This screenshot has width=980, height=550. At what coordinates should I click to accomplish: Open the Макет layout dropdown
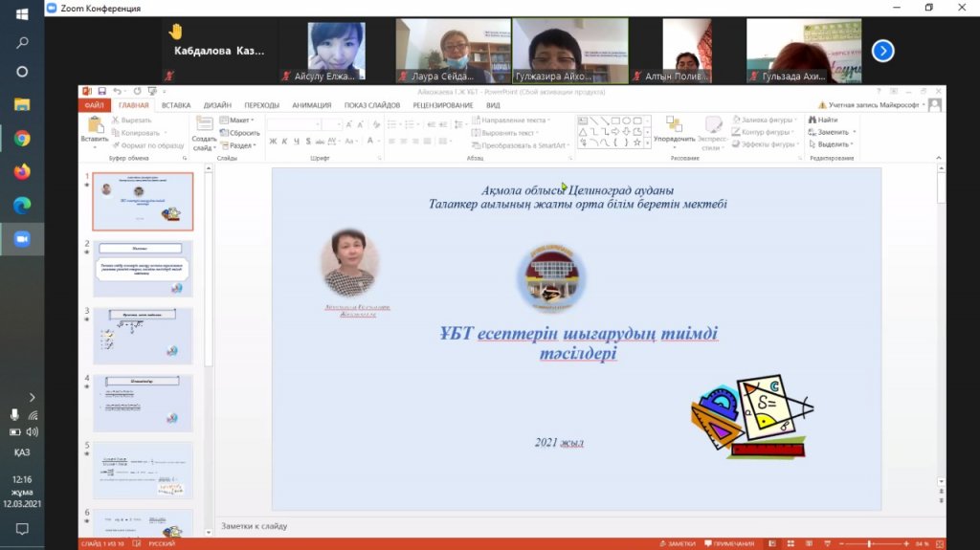(x=239, y=120)
